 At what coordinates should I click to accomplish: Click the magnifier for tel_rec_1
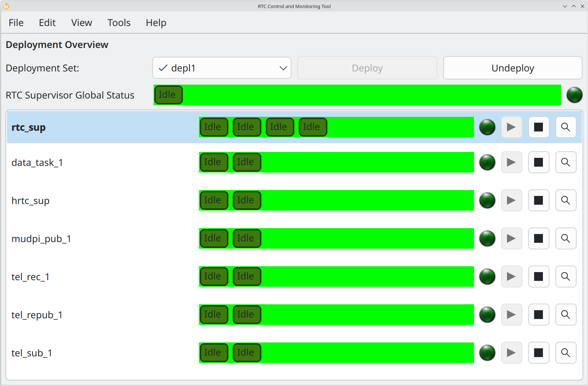566,276
